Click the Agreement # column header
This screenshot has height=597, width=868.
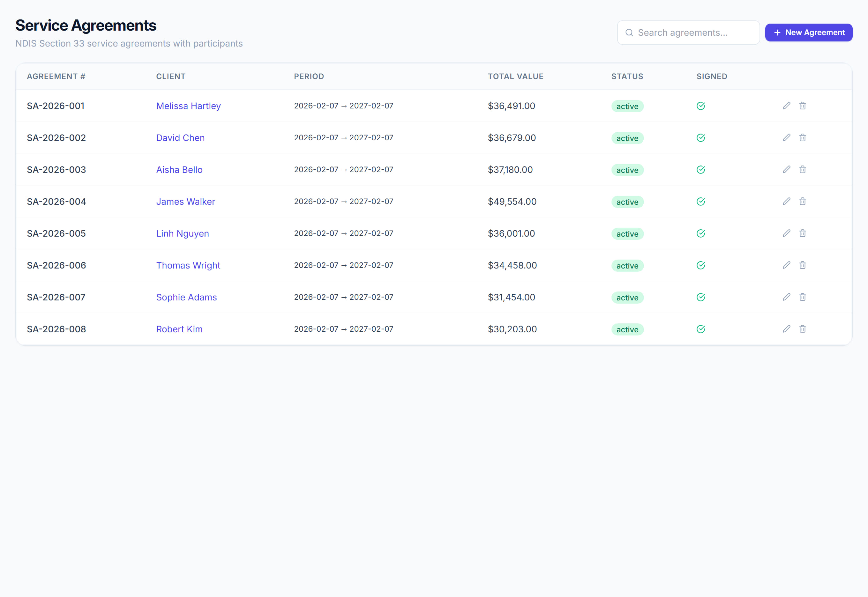click(56, 76)
